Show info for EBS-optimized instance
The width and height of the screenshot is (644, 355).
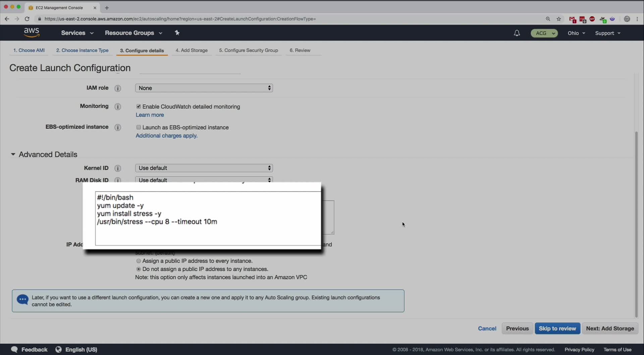point(118,128)
